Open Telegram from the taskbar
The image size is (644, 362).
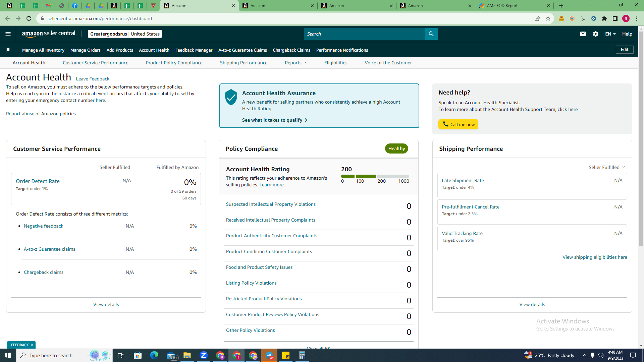click(269, 355)
